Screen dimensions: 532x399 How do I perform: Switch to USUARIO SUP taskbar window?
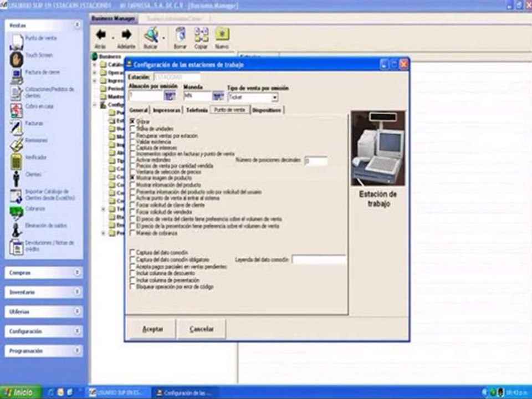coord(118,393)
